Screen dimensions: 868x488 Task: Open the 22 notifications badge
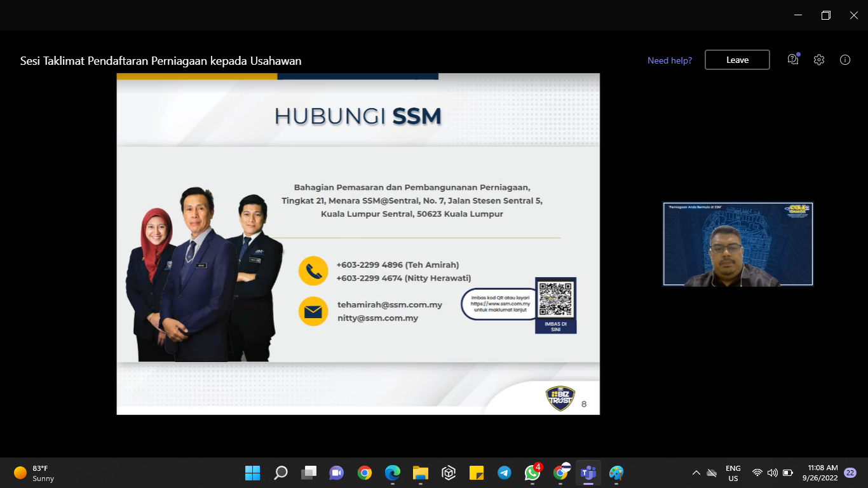click(x=850, y=473)
